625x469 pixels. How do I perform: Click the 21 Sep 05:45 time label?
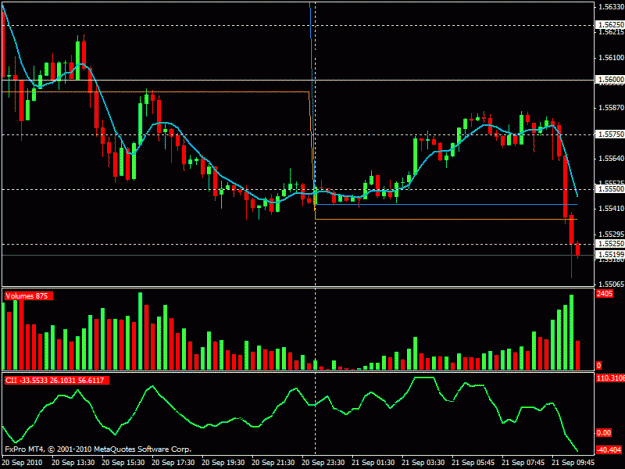[x=473, y=463]
